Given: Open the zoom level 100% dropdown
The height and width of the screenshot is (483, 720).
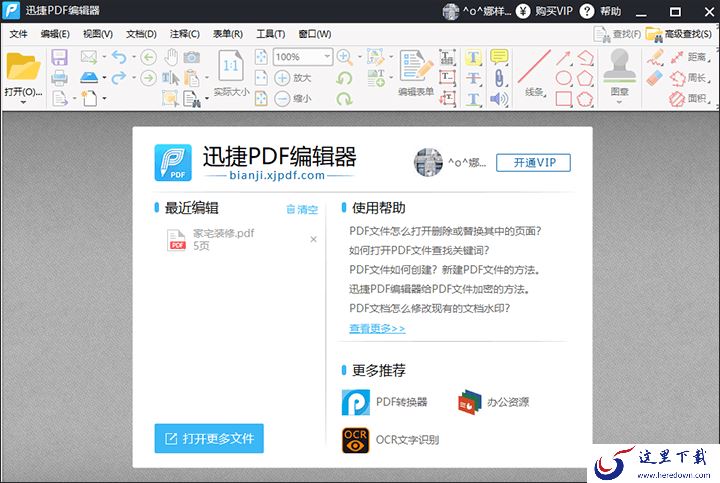Looking at the screenshot, I should click(x=327, y=56).
